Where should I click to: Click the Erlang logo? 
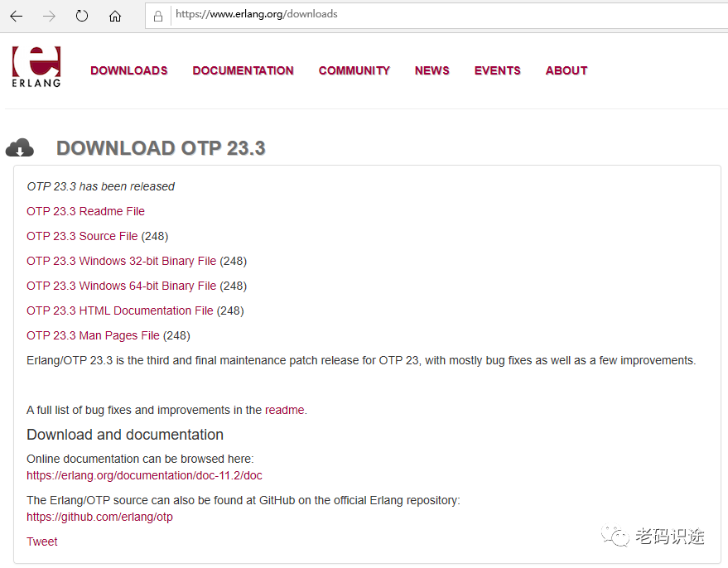pos(36,67)
